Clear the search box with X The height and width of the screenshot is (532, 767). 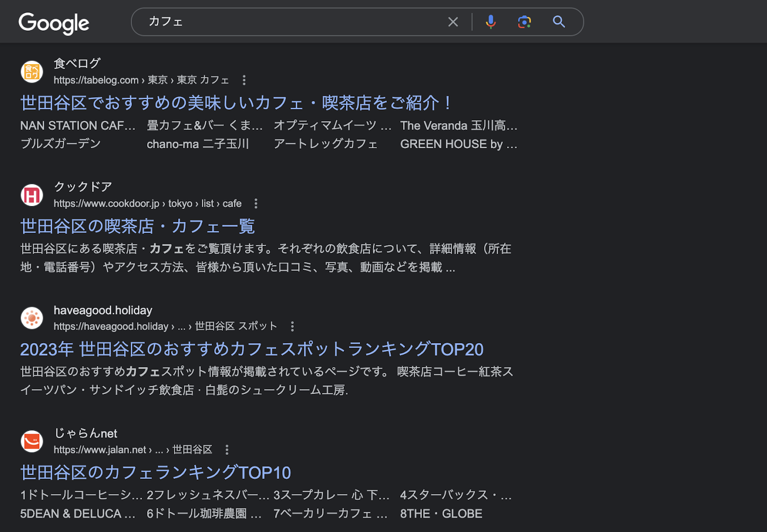(x=453, y=22)
